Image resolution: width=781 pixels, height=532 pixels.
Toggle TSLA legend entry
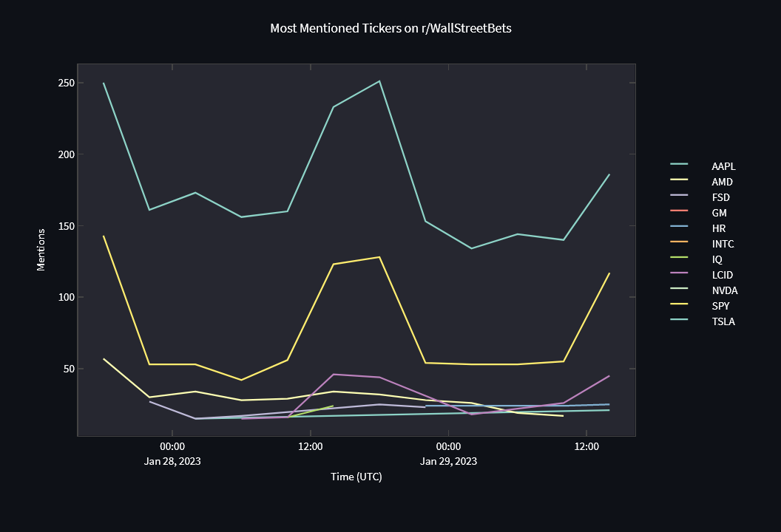[x=703, y=321]
